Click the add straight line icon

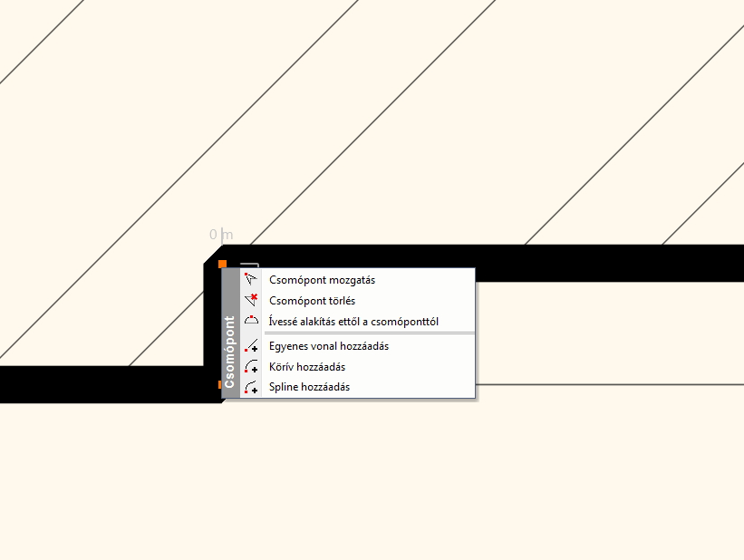252,346
